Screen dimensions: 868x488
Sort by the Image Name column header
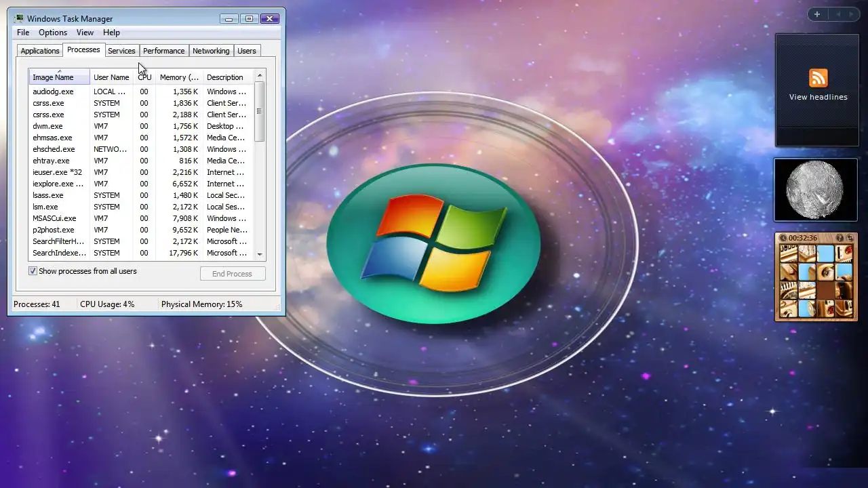pyautogui.click(x=59, y=77)
